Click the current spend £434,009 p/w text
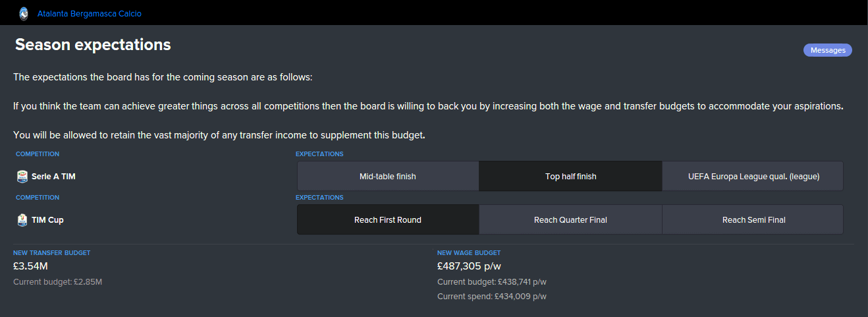The height and width of the screenshot is (317, 868). (x=492, y=297)
